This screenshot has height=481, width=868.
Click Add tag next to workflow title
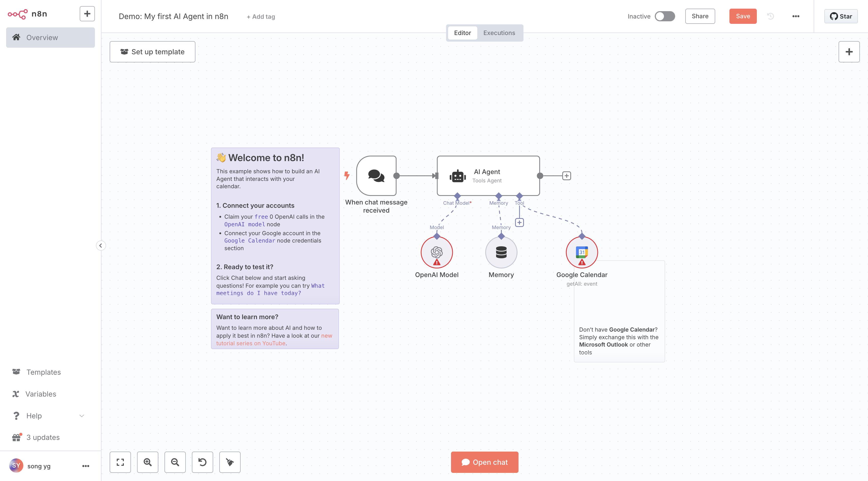(261, 16)
